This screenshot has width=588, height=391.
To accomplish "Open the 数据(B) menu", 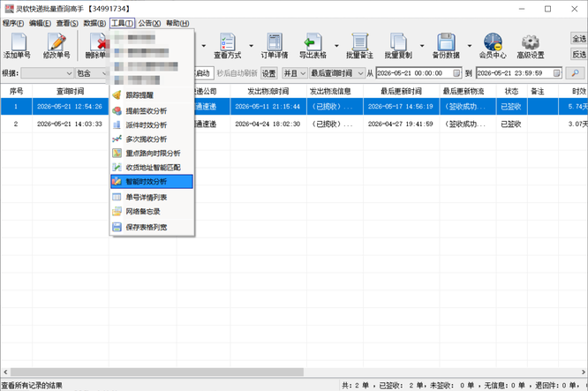I will pyautogui.click(x=94, y=23).
